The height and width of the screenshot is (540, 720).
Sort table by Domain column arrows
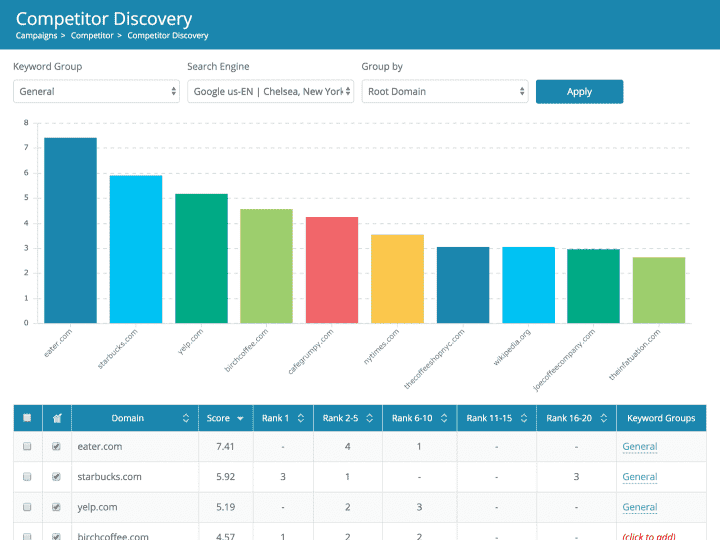click(x=186, y=418)
